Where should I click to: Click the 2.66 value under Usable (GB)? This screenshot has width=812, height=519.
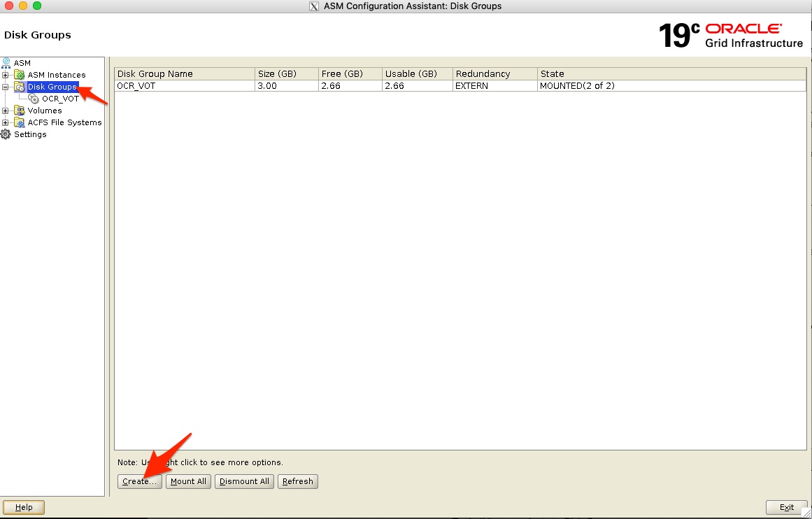[418, 86]
